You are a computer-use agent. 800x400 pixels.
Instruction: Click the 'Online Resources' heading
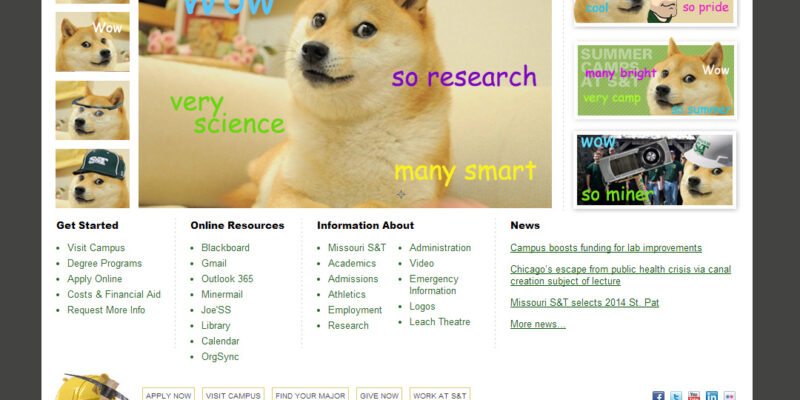point(237,226)
